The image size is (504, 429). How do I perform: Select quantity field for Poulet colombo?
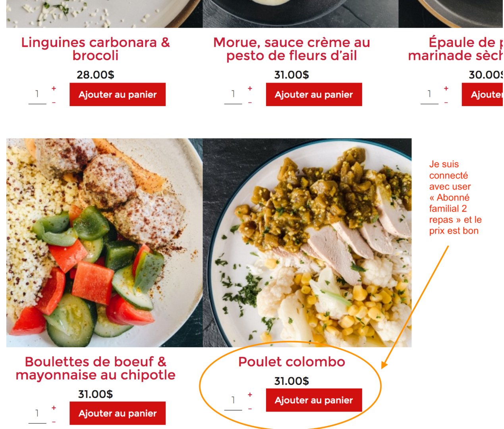click(233, 400)
